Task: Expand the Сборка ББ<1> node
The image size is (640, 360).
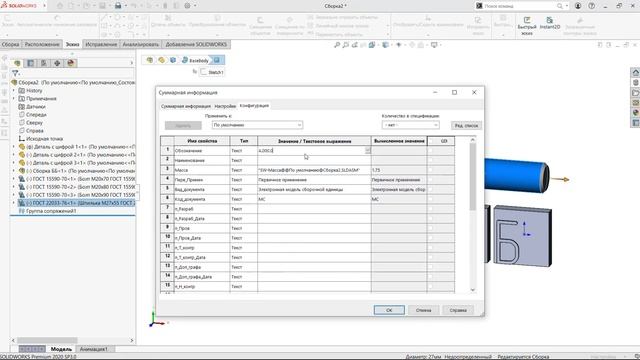Action: tap(13, 171)
